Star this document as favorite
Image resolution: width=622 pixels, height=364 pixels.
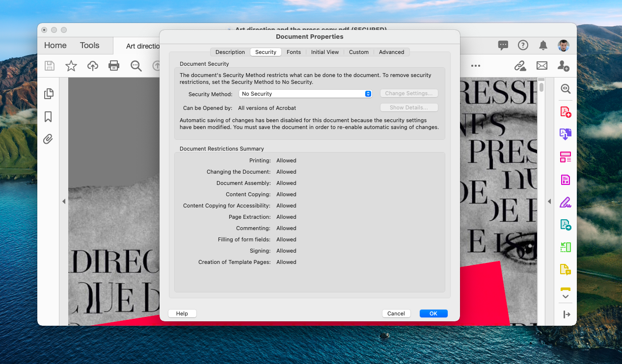pyautogui.click(x=71, y=65)
